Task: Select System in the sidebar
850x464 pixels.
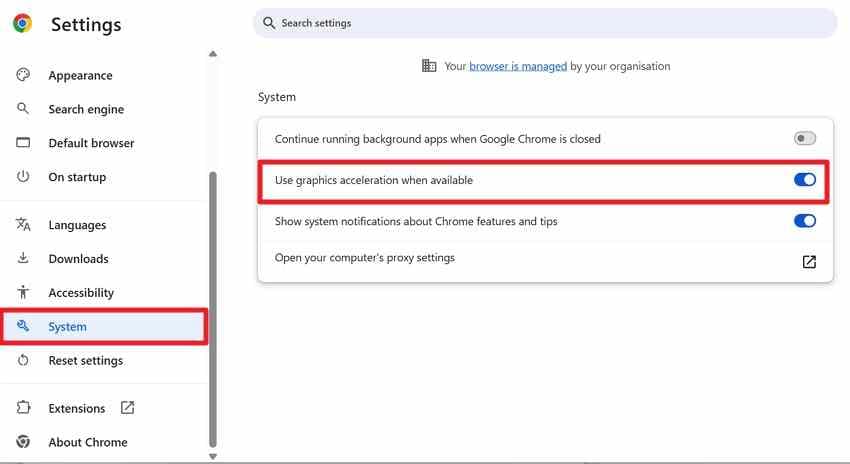Action: click(x=104, y=326)
